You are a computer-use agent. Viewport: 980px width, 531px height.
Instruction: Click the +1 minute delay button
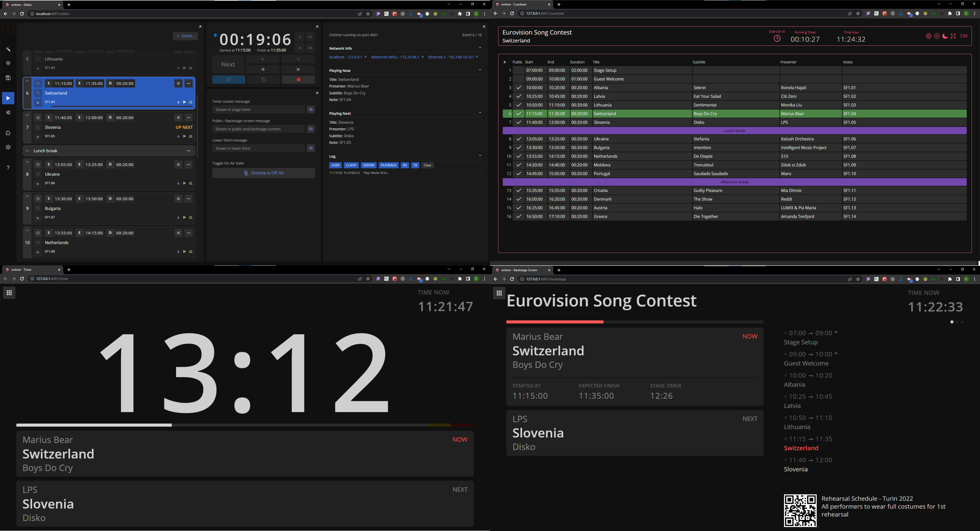310,37
